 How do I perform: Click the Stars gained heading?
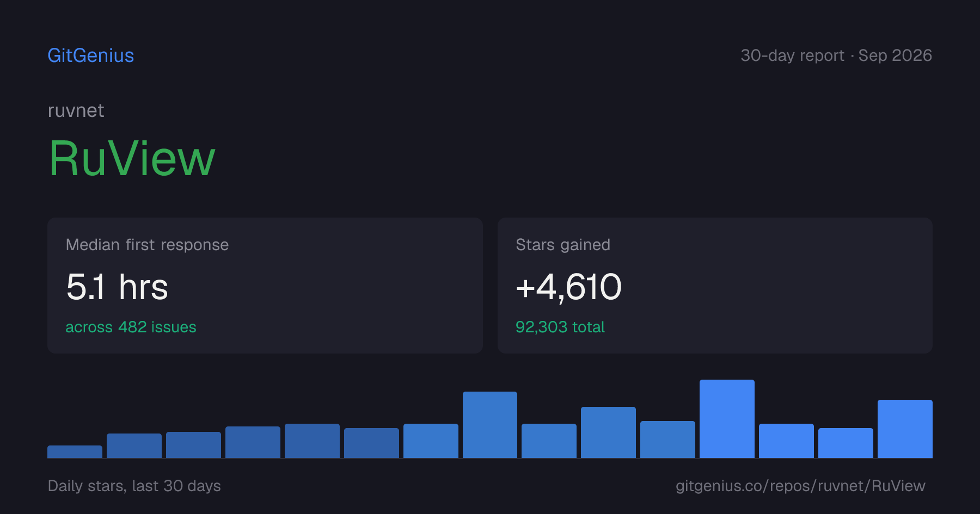click(563, 245)
